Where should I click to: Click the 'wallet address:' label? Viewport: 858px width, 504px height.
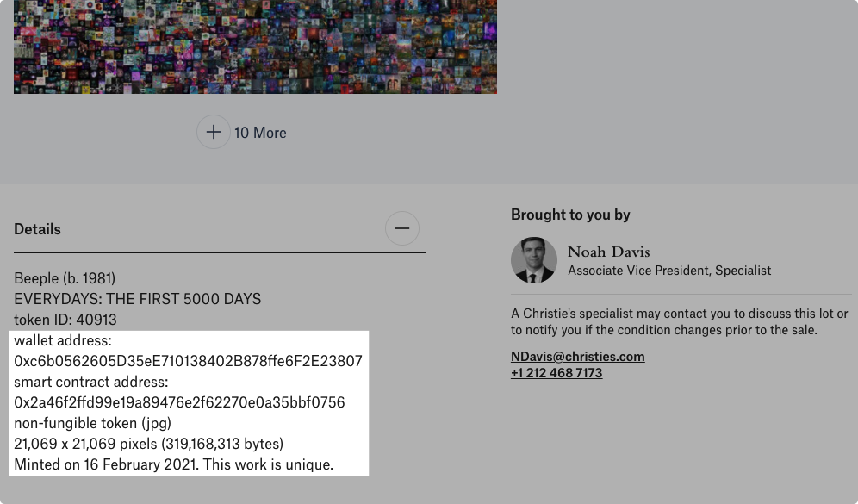63,340
